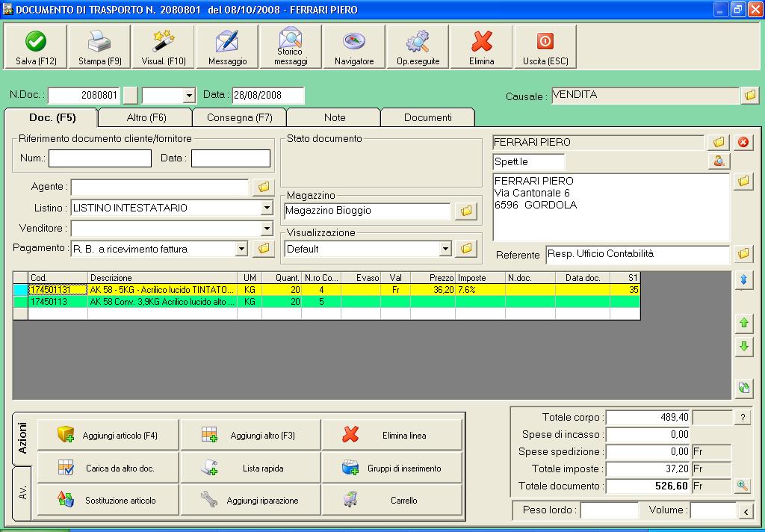Print document with Stampa (F9)
The width and height of the screenshot is (765, 532).
pyautogui.click(x=99, y=47)
